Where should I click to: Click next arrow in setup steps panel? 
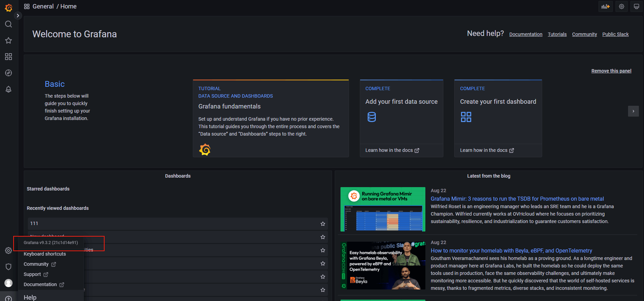(633, 111)
